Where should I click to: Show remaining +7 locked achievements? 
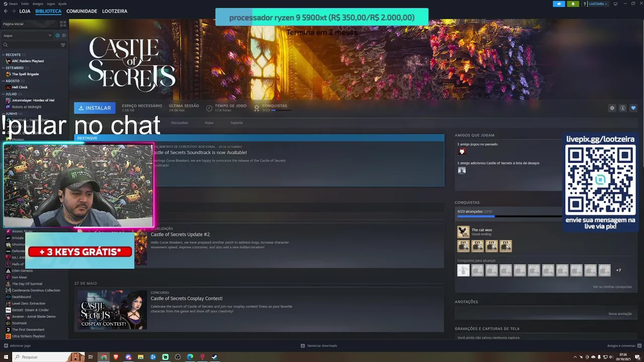pyautogui.click(x=618, y=270)
